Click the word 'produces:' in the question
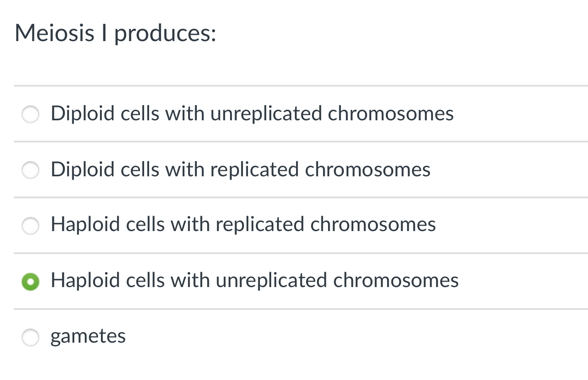Viewport: 588px width, 380px height. (x=165, y=34)
